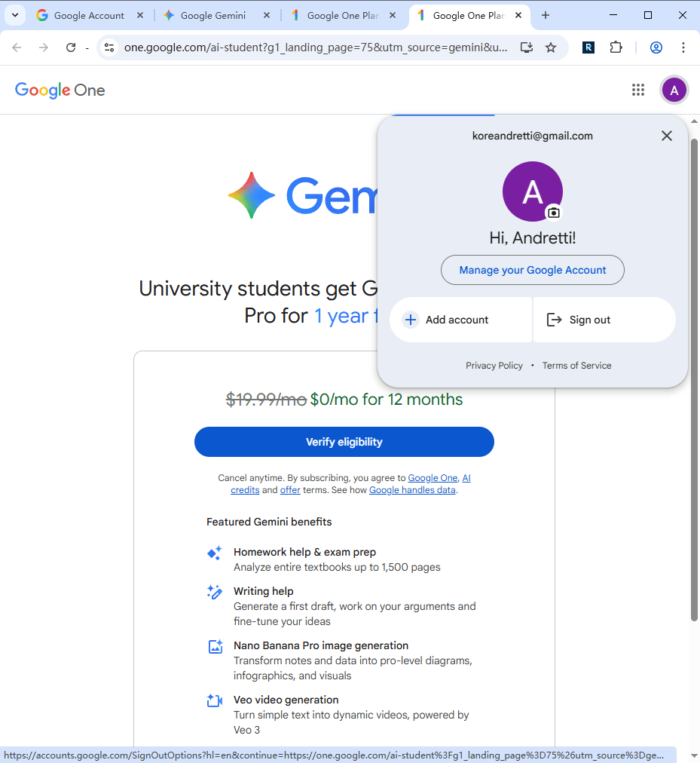
Task: Click the browser reload button
Action: (71, 47)
